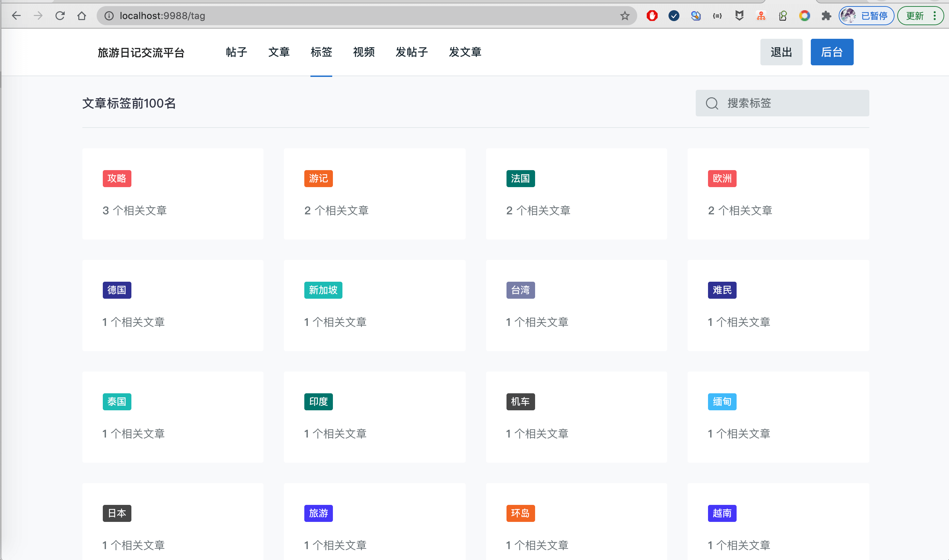Screen dimensions: 949x560
Task: Reload the page with refresh icon
Action: tap(60, 15)
